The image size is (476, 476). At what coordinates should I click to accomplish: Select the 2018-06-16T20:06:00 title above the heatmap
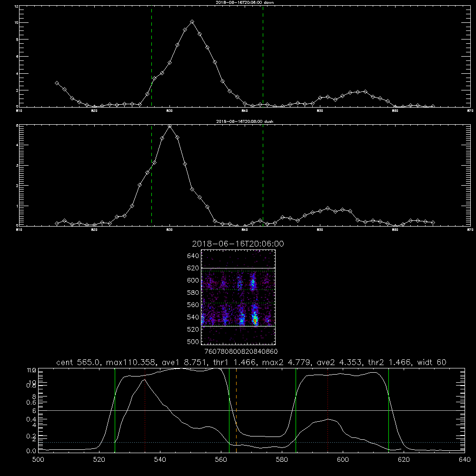pyautogui.click(x=238, y=244)
